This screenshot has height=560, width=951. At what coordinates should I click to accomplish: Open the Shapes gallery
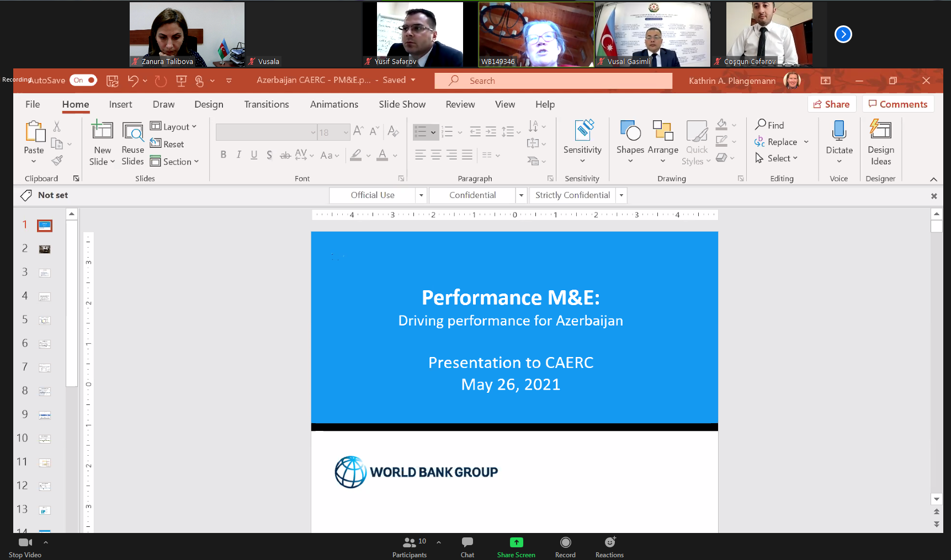click(x=630, y=142)
